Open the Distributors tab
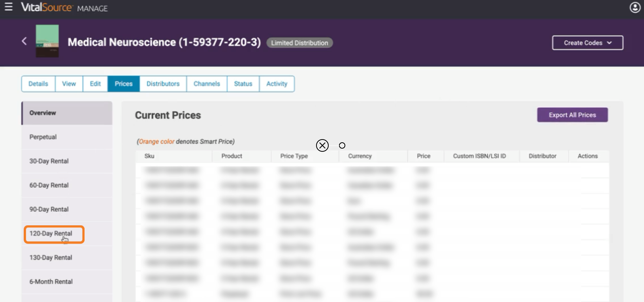 (x=163, y=84)
